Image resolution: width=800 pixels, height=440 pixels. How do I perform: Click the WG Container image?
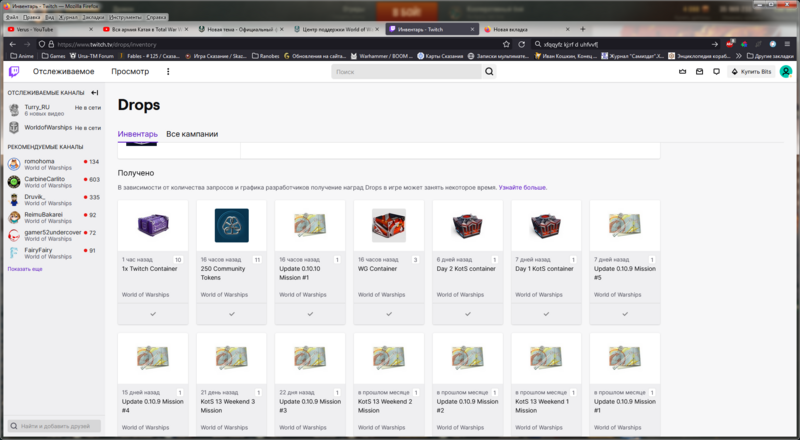[389, 225]
